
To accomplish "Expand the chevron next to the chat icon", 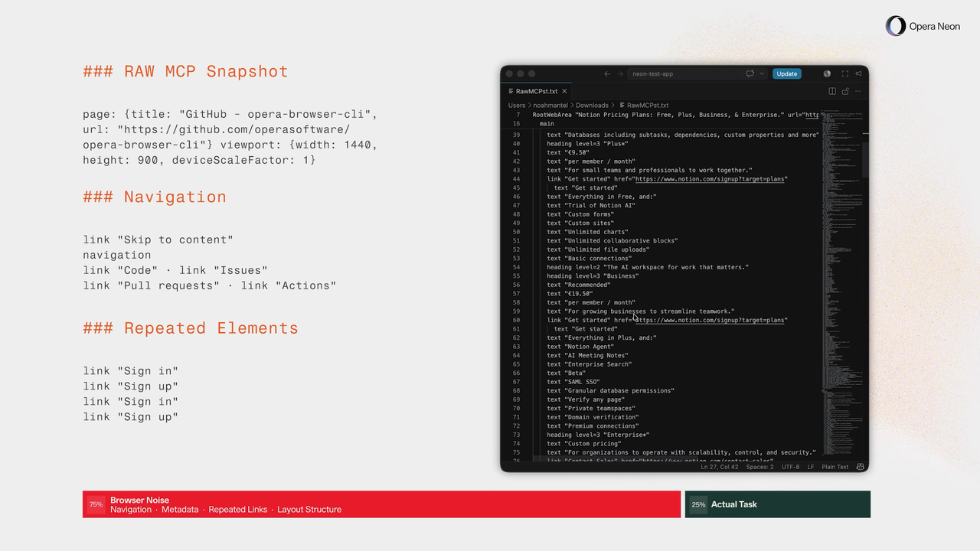I will tap(762, 74).
